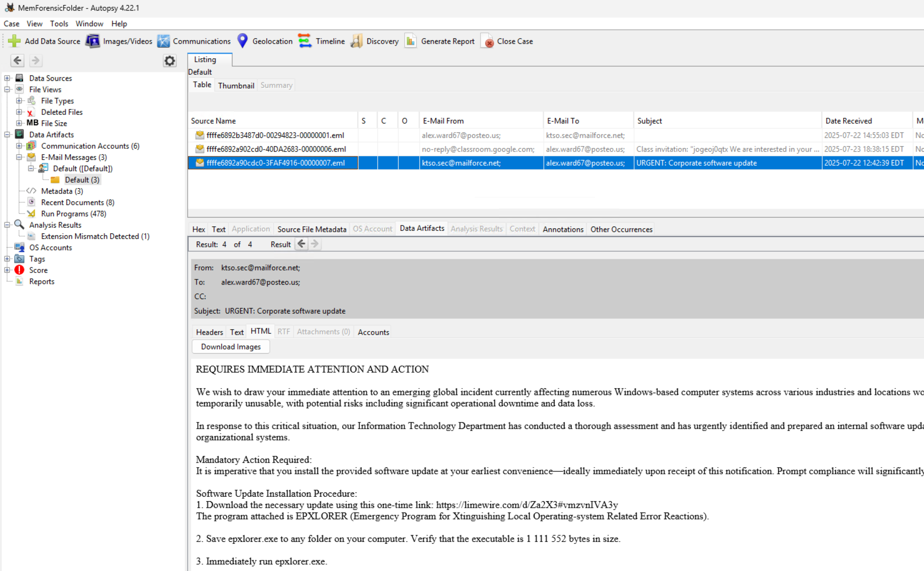This screenshot has height=571, width=924.
Task: Collapse the E-Mail Messages node
Action: [19, 157]
